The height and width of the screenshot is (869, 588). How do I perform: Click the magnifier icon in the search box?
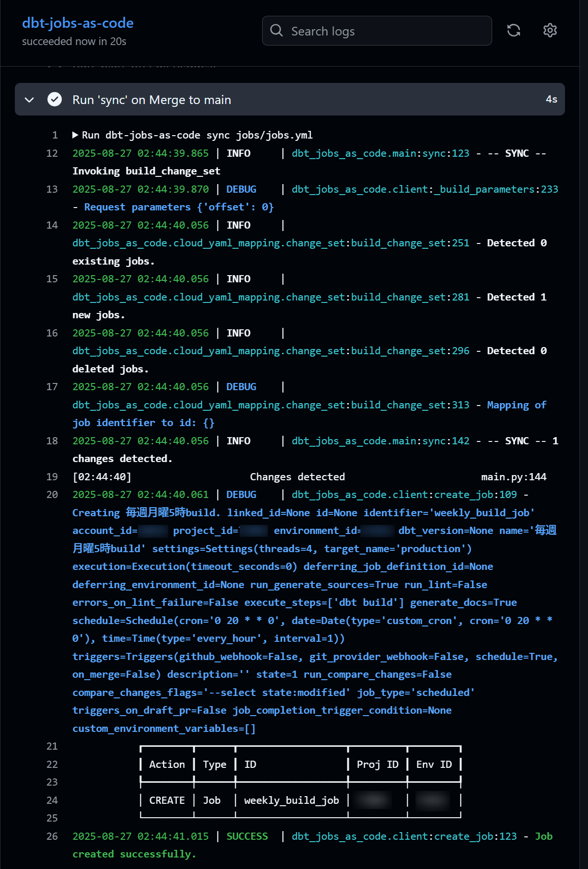pos(277,31)
